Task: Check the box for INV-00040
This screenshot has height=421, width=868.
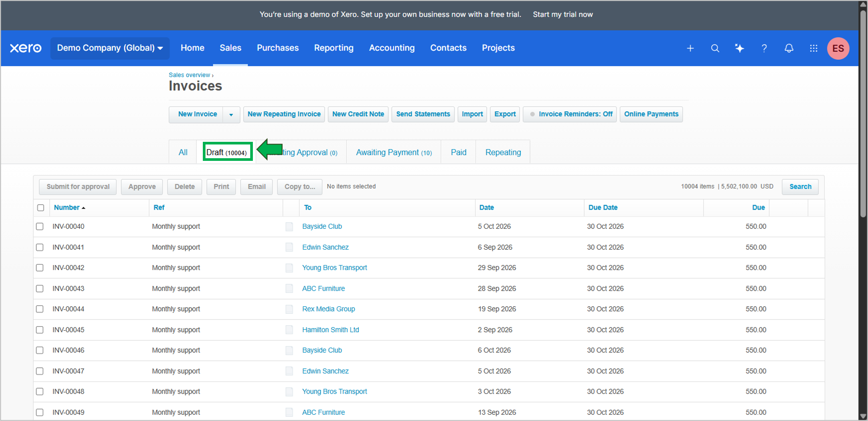Action: (40, 226)
